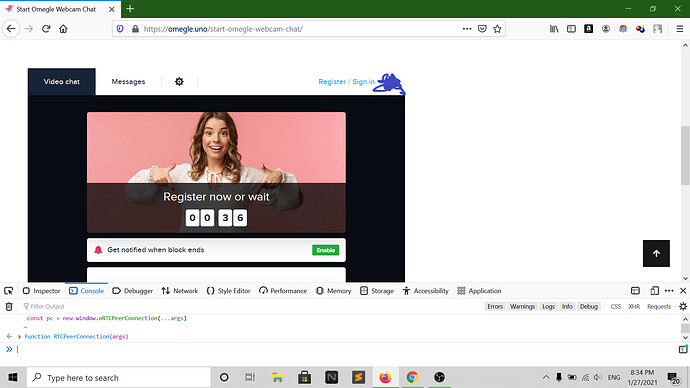Open the browser home page icon
The width and height of the screenshot is (690, 388).
click(63, 29)
